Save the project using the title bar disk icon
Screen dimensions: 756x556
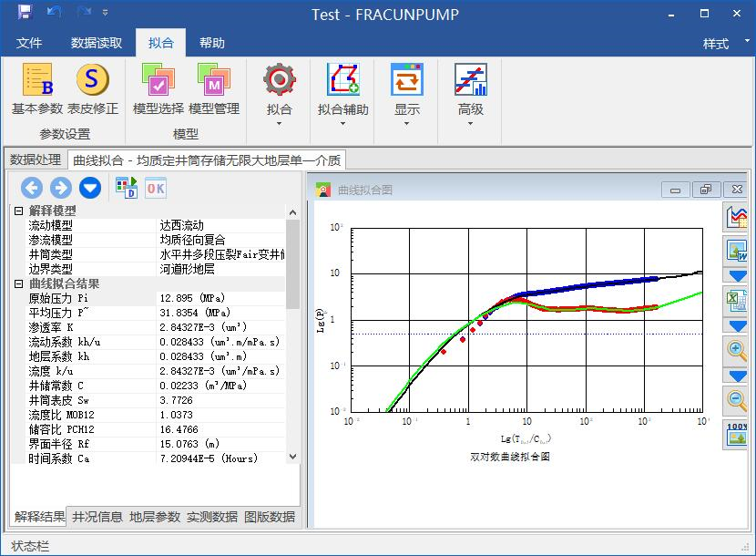point(26,12)
